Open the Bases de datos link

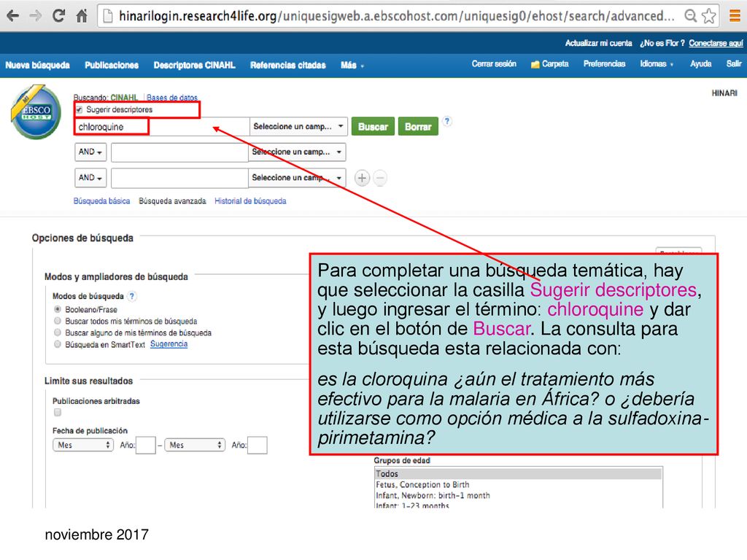[172, 97]
